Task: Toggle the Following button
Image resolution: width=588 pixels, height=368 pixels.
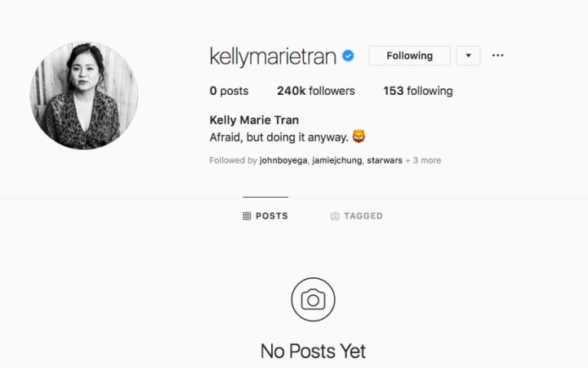Action: (409, 56)
